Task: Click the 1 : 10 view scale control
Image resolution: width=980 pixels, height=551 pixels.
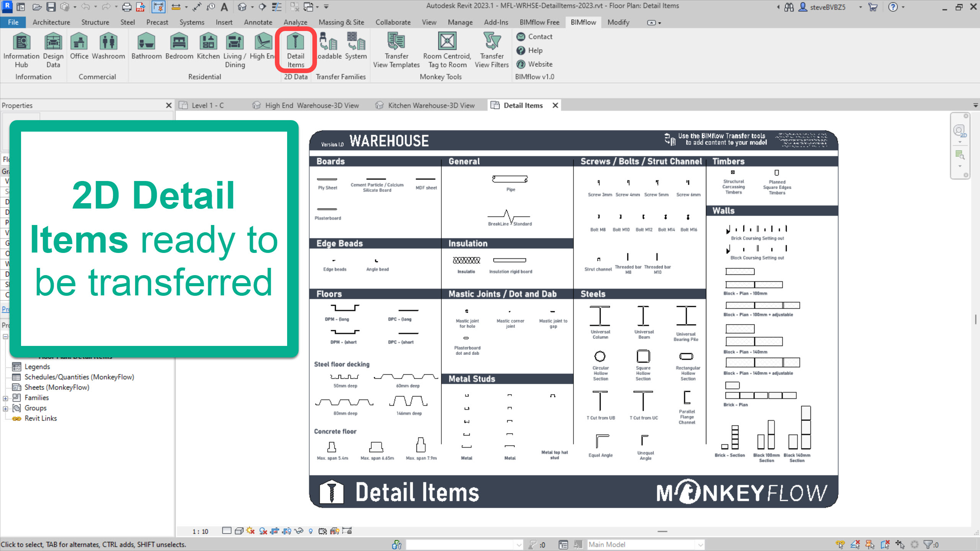Action: click(x=200, y=531)
